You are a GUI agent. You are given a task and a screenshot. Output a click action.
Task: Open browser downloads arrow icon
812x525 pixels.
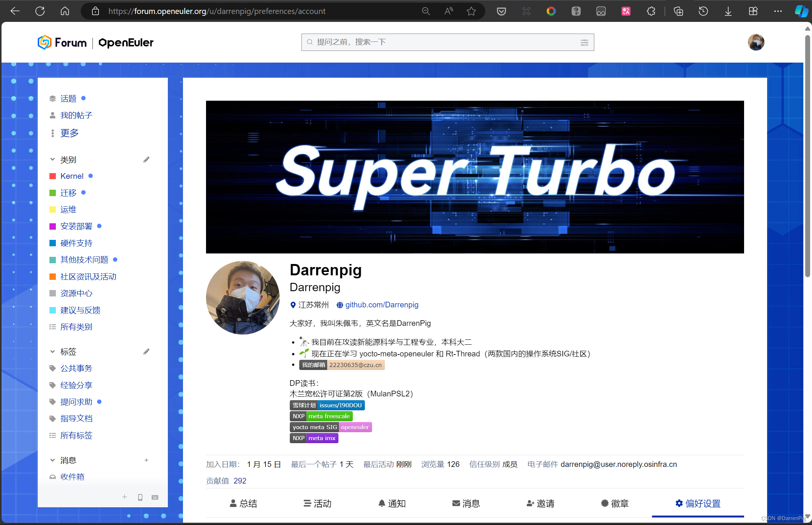[x=728, y=11]
